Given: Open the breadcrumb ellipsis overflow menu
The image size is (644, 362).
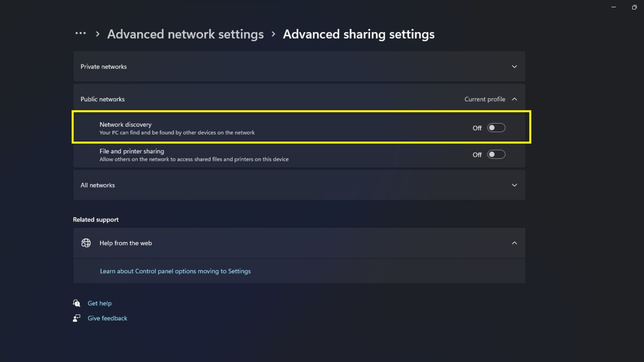Looking at the screenshot, I should click(x=80, y=34).
